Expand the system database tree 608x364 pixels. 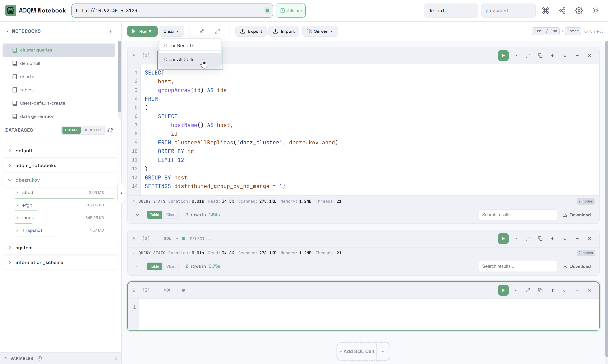10,248
